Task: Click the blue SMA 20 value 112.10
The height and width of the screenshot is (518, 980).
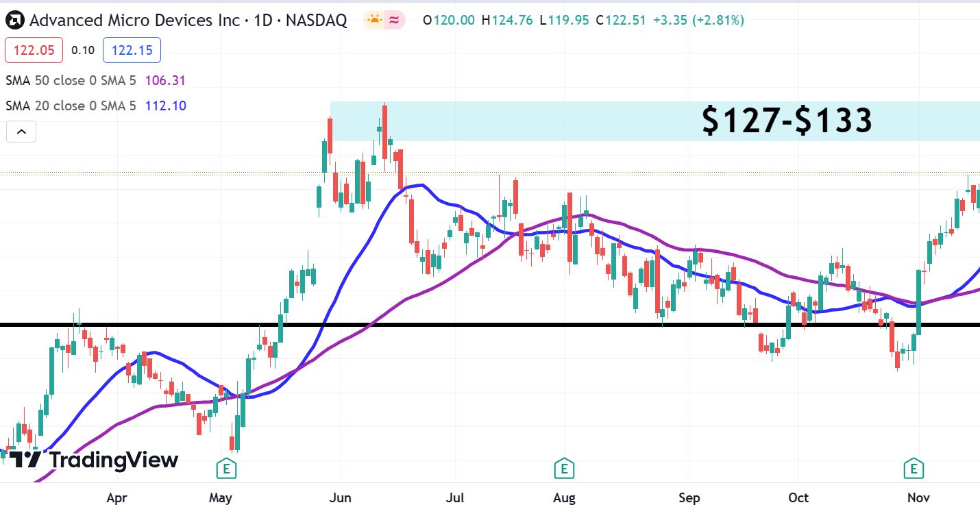Action: 165,106
